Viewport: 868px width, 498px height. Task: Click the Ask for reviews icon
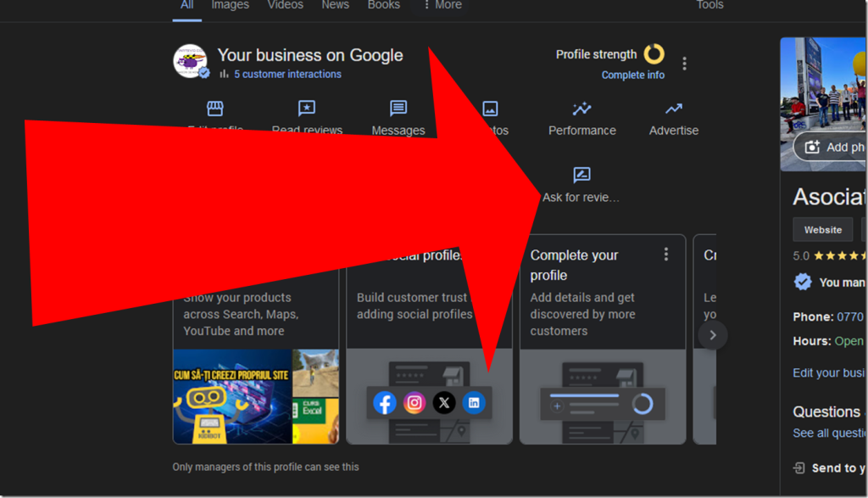[581, 175]
